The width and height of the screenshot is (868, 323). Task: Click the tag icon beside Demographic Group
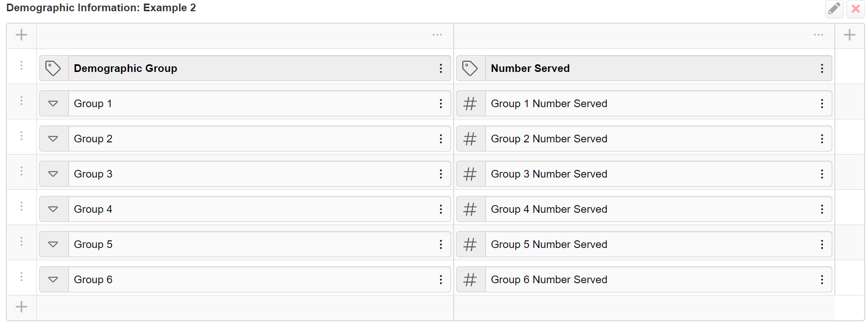coord(54,68)
